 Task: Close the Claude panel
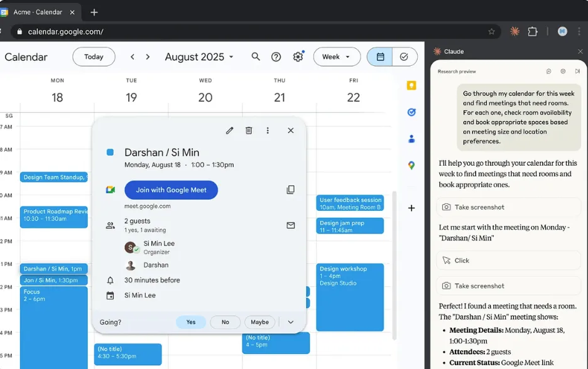[580, 51]
